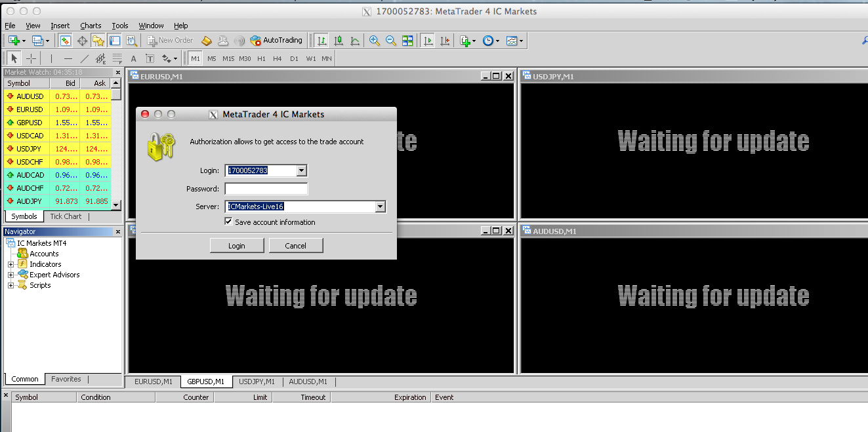Uncheck Save account information checkbox

coord(228,222)
